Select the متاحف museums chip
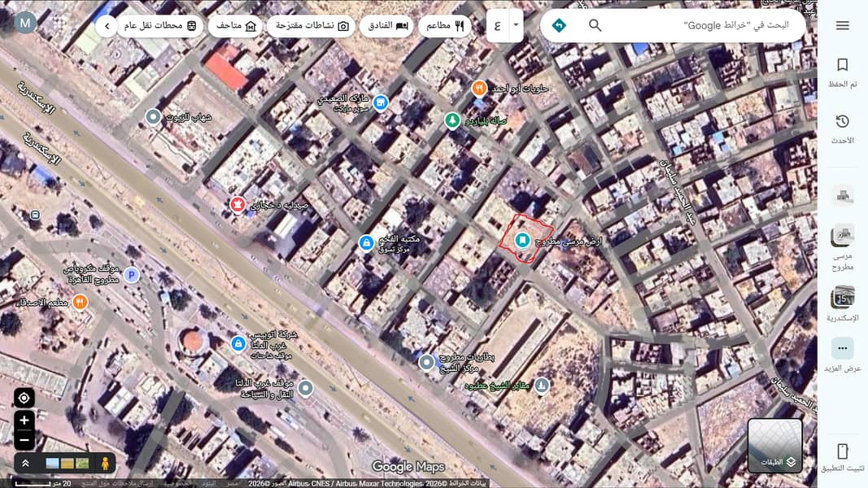The image size is (868, 488). (x=236, y=26)
